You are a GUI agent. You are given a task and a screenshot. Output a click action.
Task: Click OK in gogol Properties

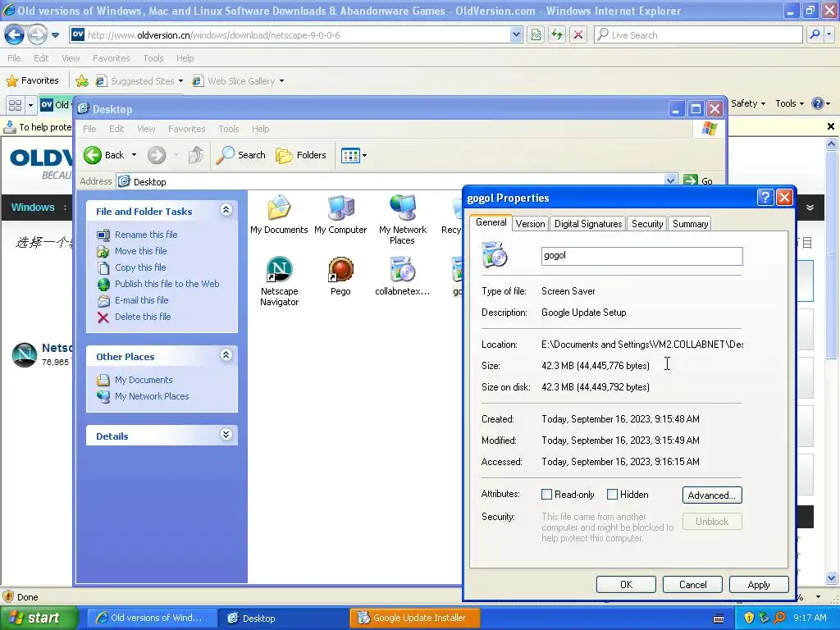coord(626,584)
